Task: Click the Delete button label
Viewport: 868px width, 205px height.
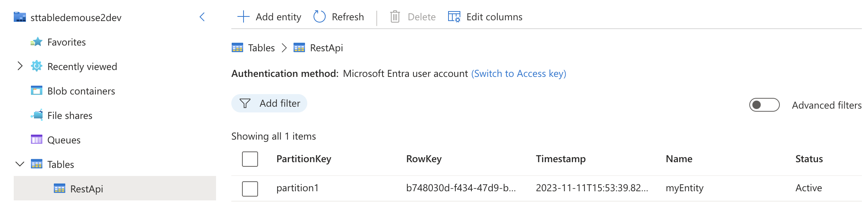Action: coord(421,17)
